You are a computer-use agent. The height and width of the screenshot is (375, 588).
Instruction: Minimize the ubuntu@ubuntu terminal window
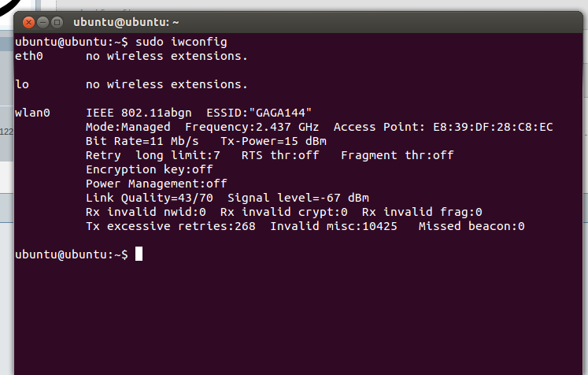[x=43, y=23]
